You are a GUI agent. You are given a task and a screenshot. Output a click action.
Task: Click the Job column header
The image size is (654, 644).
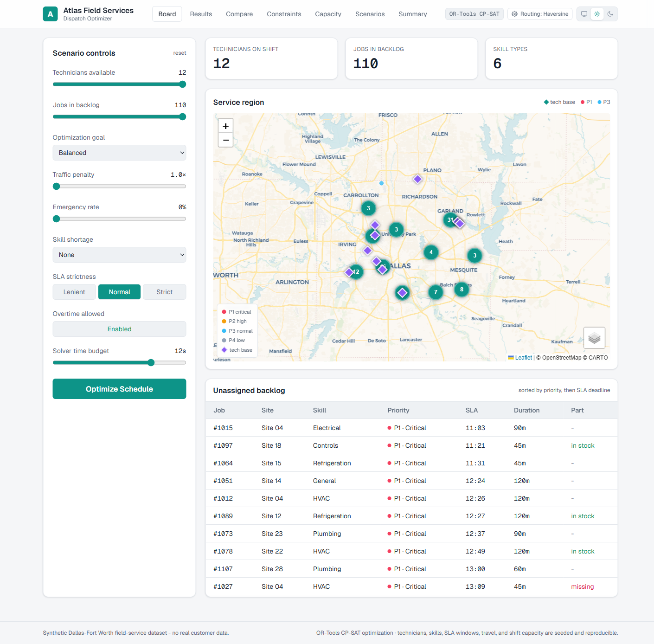pos(219,410)
